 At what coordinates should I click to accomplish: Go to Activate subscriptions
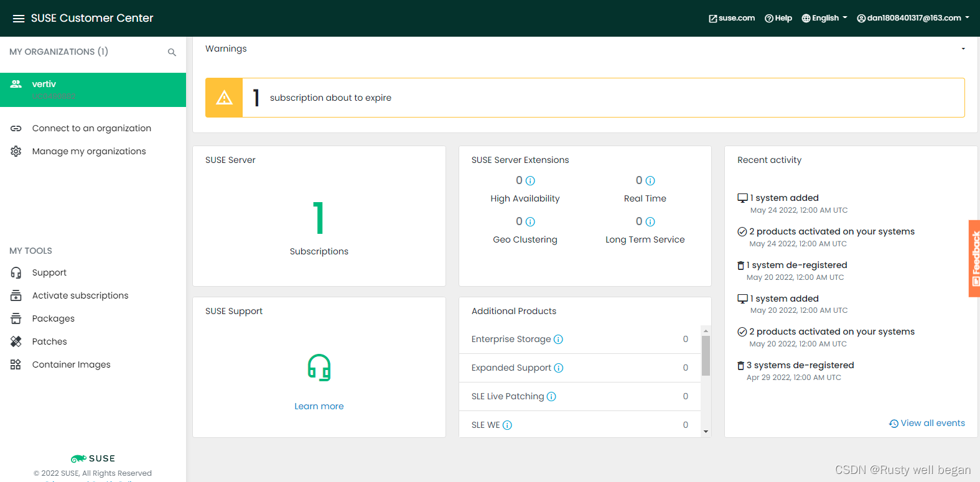pyautogui.click(x=80, y=295)
